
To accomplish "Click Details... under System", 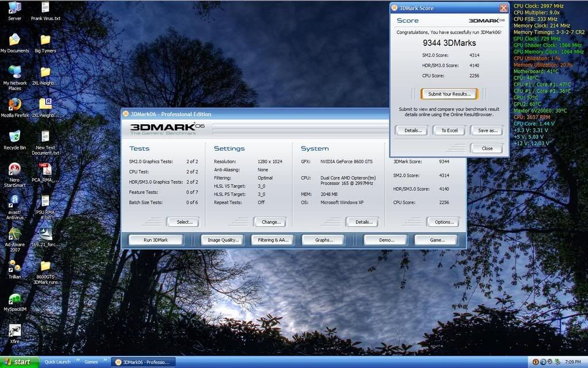I will pyautogui.click(x=363, y=222).
